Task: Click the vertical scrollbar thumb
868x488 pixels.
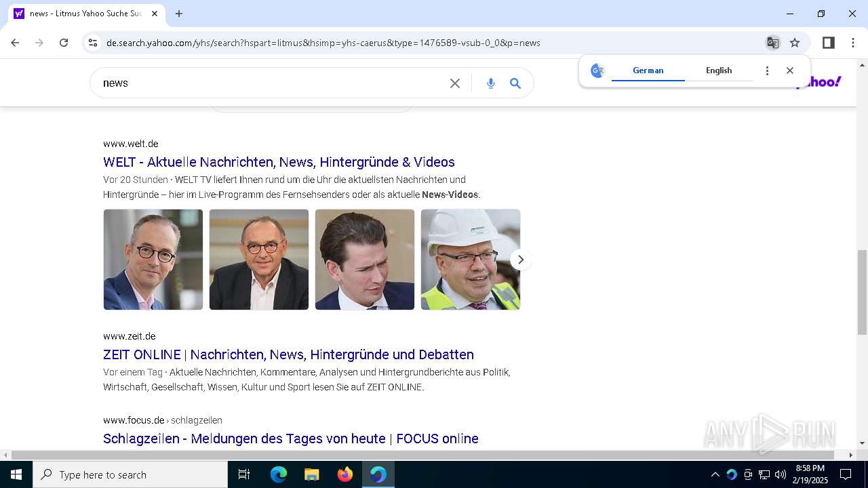Action: tap(862, 292)
